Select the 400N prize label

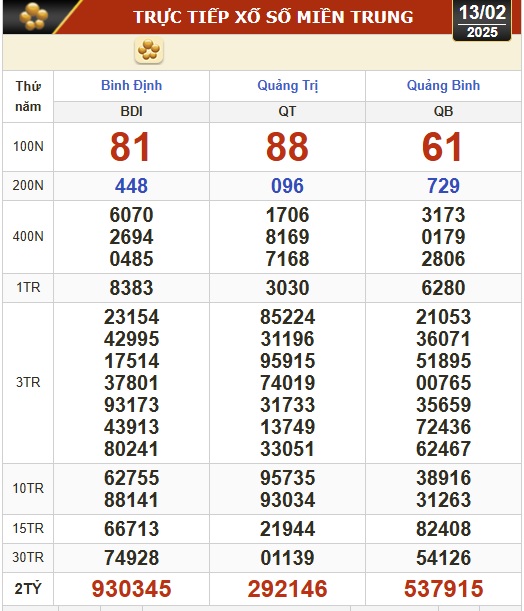coord(28,237)
